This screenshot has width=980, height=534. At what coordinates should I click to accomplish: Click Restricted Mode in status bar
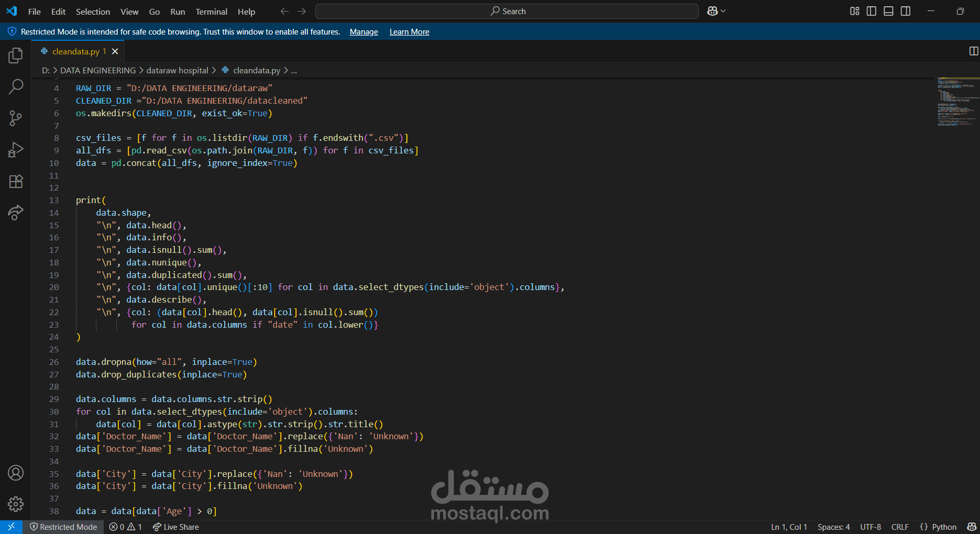[63, 527]
